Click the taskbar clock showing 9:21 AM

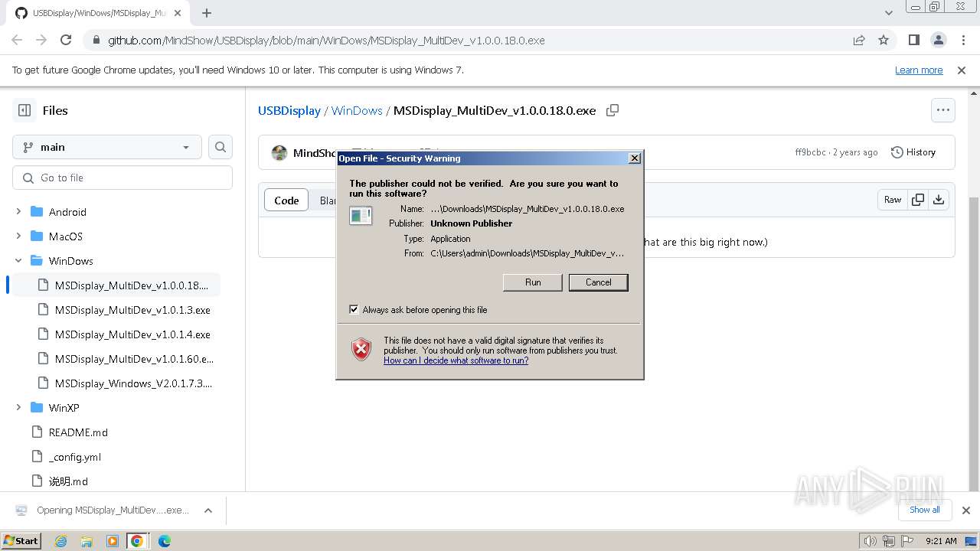tap(941, 541)
